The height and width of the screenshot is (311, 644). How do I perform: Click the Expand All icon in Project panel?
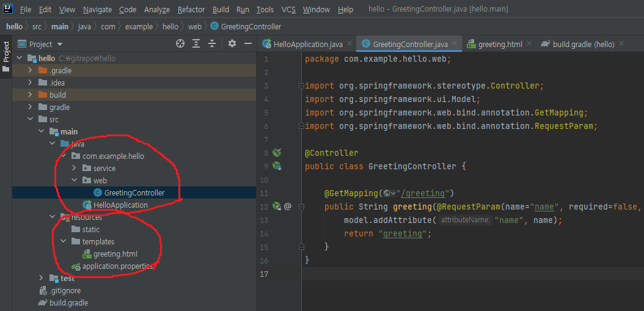(196, 43)
